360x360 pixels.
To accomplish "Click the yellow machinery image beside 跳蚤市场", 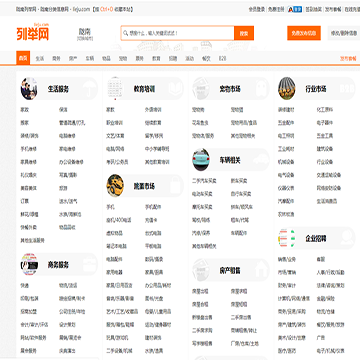I will [x=115, y=186].
